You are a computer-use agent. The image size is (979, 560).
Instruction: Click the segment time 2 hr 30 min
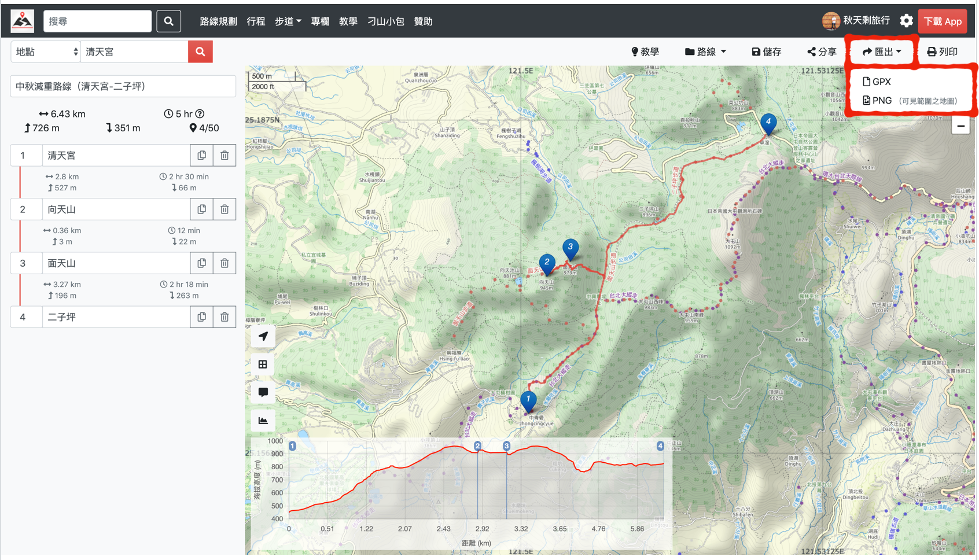(184, 176)
